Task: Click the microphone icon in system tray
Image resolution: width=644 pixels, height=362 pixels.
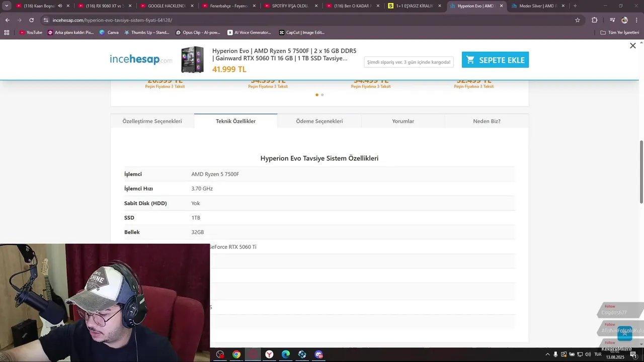Action: pos(555,354)
